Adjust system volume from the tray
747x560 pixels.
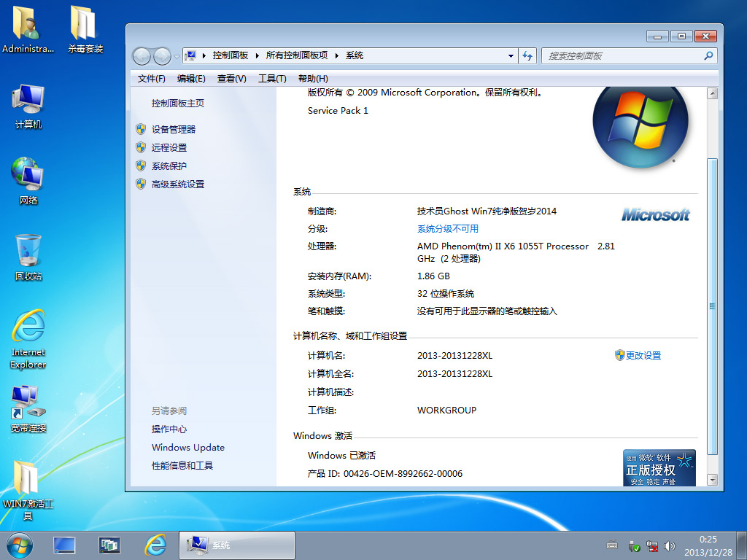tap(669, 545)
